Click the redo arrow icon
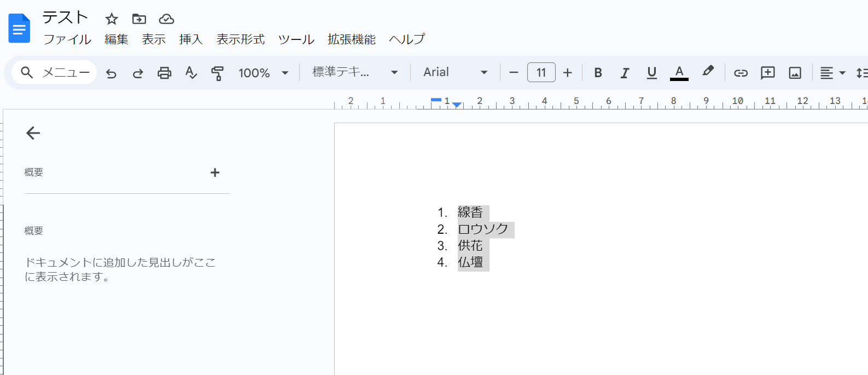868x375 pixels. coord(138,73)
